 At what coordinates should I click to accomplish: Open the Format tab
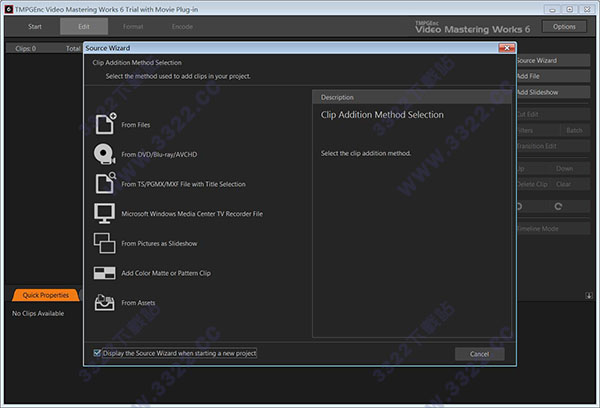pos(133,26)
